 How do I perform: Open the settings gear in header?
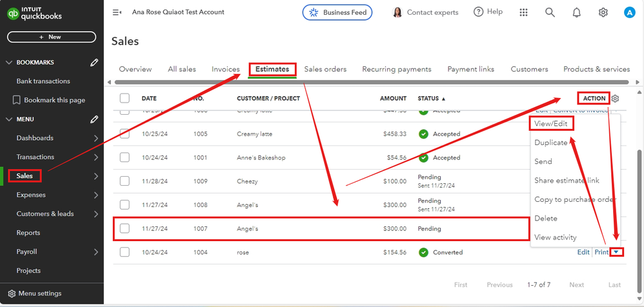603,12
